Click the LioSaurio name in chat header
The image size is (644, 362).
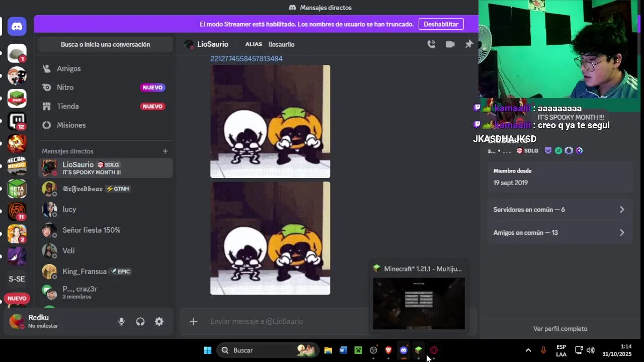pos(213,44)
